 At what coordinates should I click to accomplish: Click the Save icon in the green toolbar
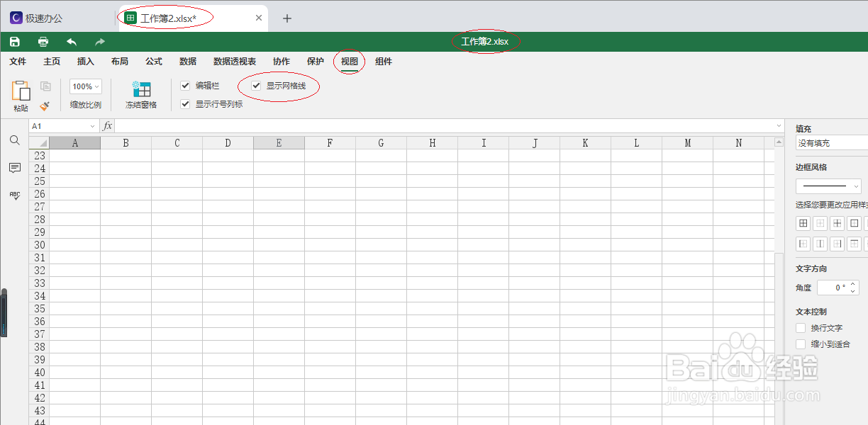pos(15,42)
